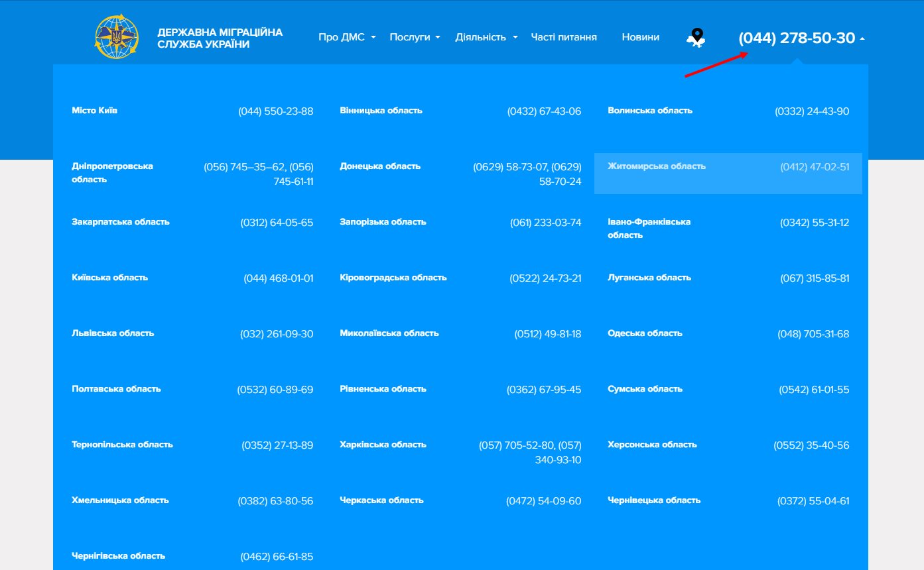
Task: Click the Чернівецька область phone number
Action: (x=813, y=501)
